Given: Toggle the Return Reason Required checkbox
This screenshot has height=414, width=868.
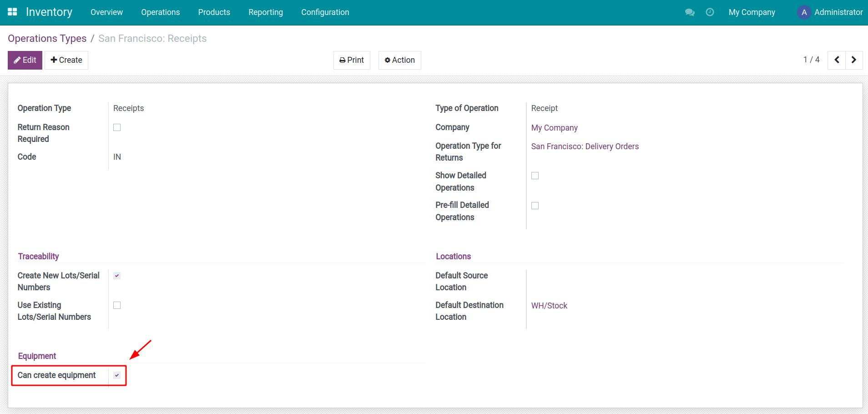Looking at the screenshot, I should pos(117,127).
